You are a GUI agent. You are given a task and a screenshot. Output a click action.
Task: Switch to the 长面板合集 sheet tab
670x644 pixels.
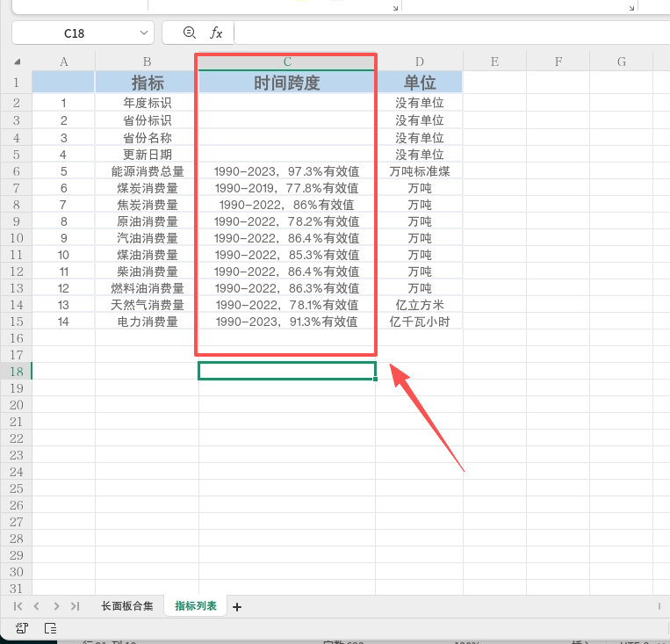coord(127,606)
